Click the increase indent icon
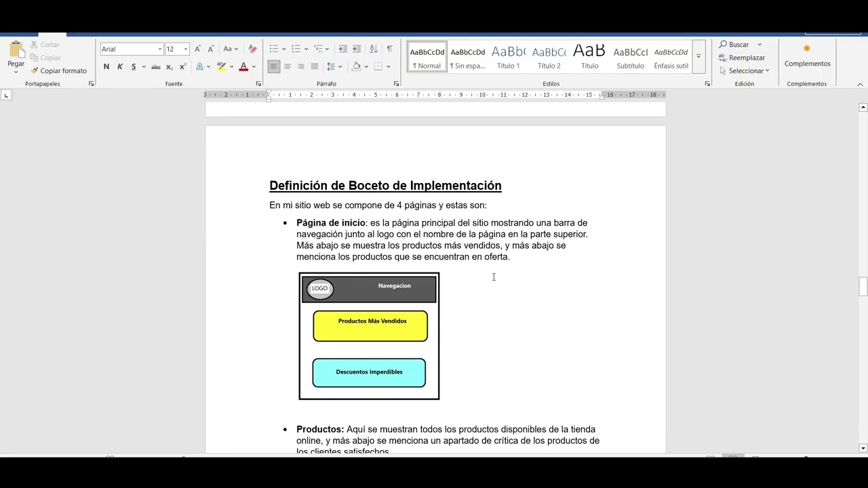The image size is (868, 488). [356, 49]
